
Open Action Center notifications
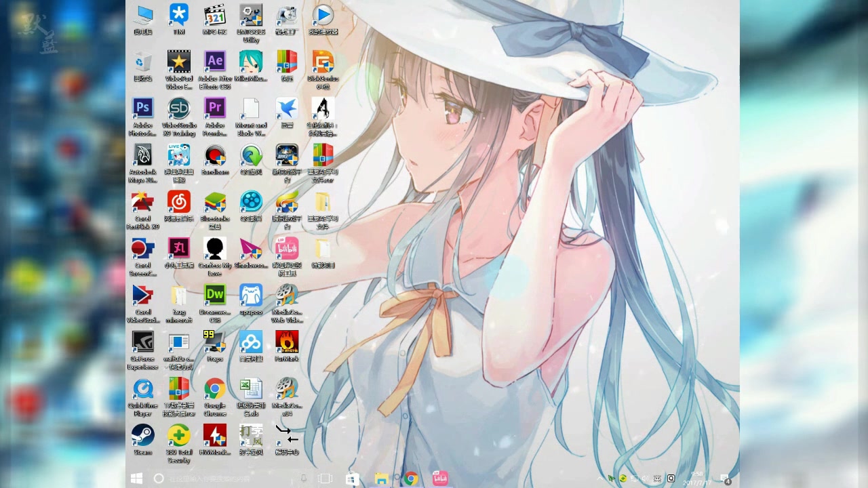(x=725, y=479)
